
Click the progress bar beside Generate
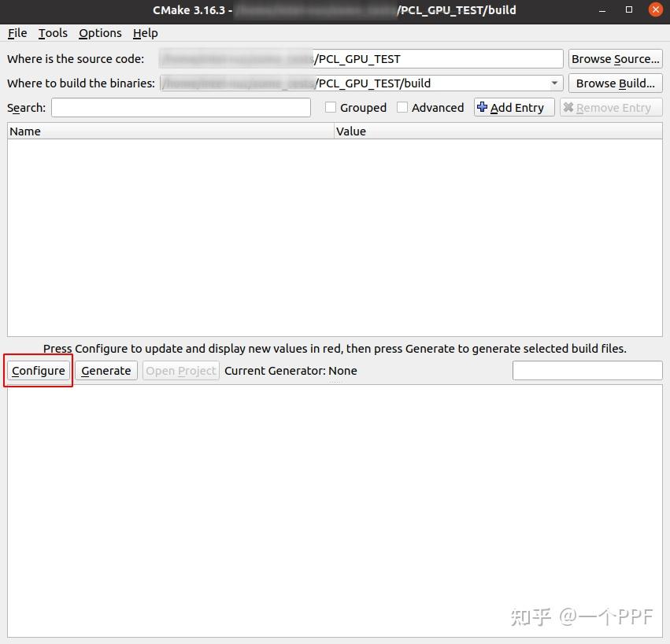[x=587, y=370]
